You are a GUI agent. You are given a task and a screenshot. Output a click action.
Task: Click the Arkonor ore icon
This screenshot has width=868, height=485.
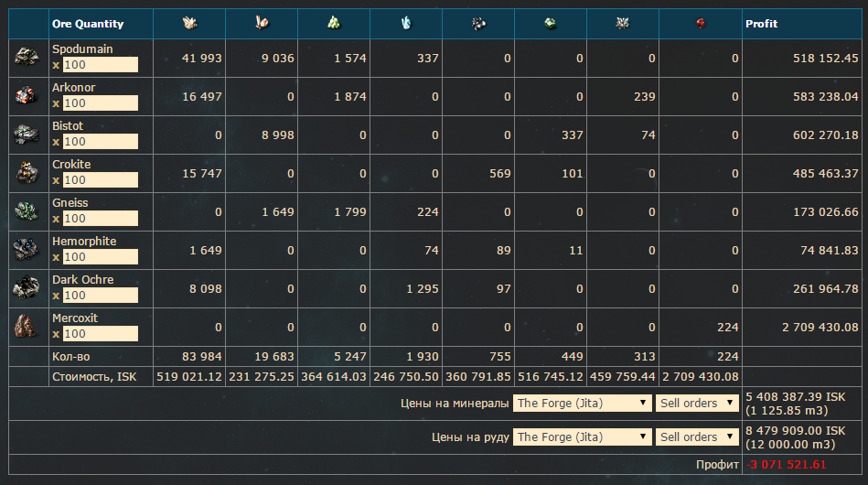pos(27,96)
